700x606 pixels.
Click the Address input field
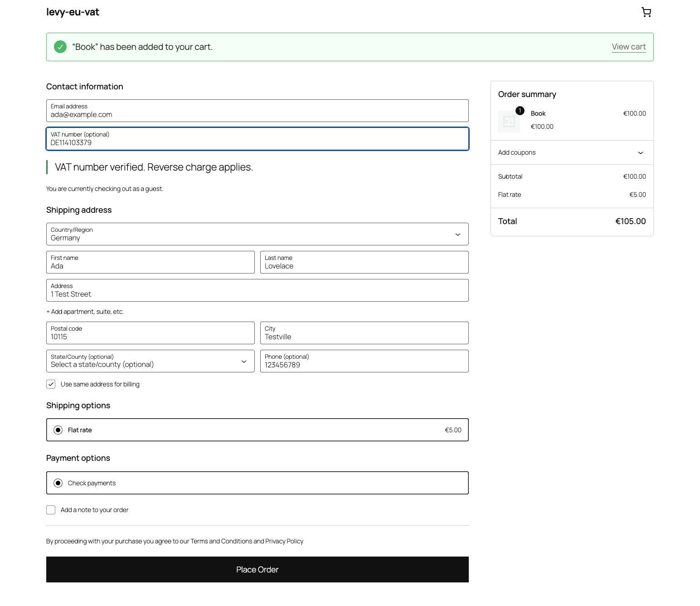coord(258,290)
